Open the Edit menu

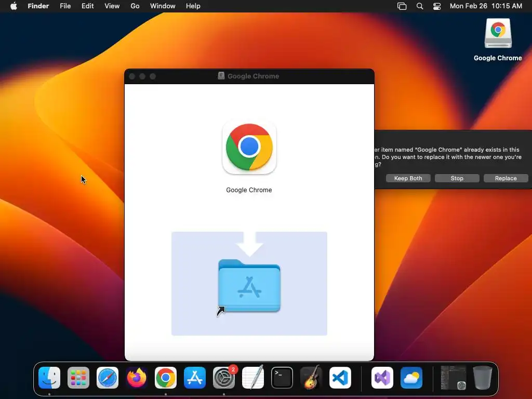point(87,6)
